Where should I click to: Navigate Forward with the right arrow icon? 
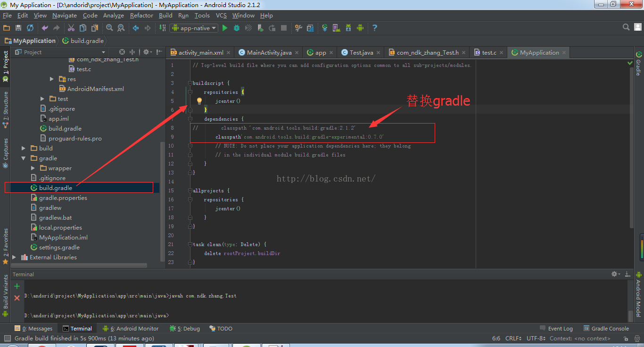148,28
